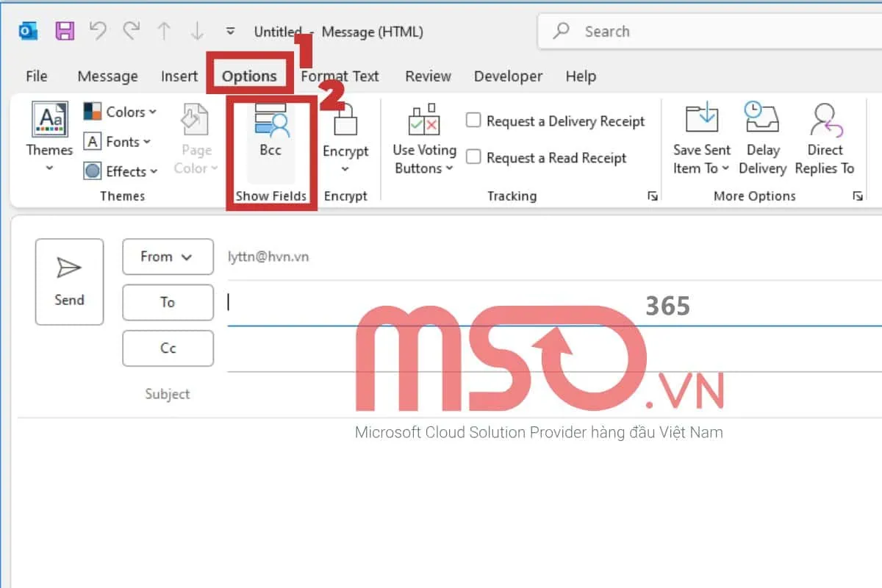
Task: Open the Review ribbon tab
Action: [427, 76]
